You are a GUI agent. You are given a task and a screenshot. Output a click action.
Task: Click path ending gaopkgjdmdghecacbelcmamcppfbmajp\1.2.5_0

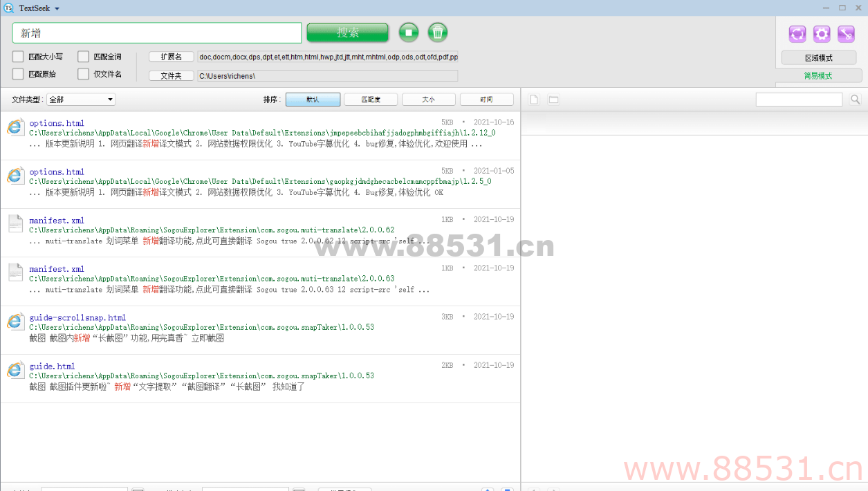click(260, 181)
